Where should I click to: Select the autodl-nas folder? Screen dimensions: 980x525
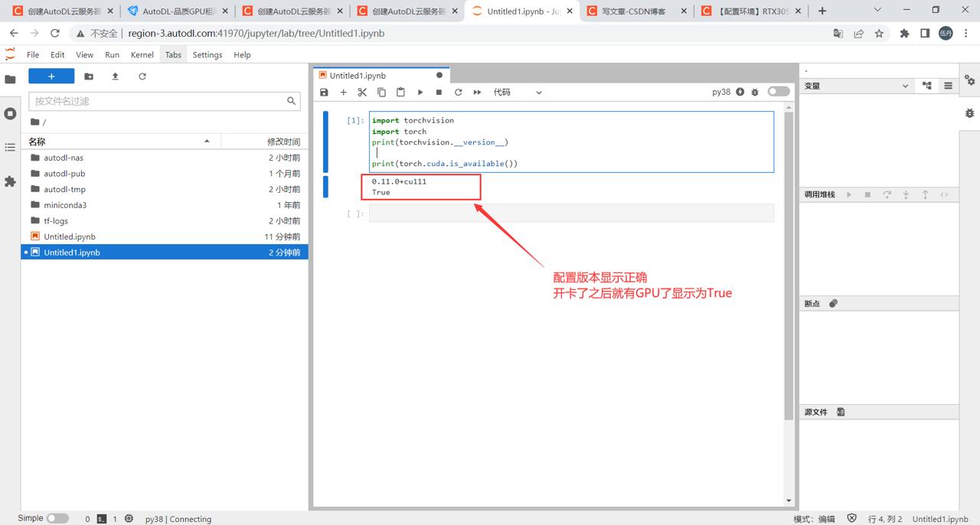pyautogui.click(x=165, y=158)
